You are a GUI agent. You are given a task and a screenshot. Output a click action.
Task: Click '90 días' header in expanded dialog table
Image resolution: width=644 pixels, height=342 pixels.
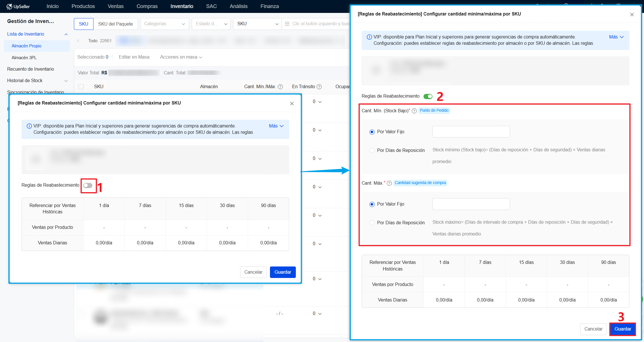click(x=608, y=262)
